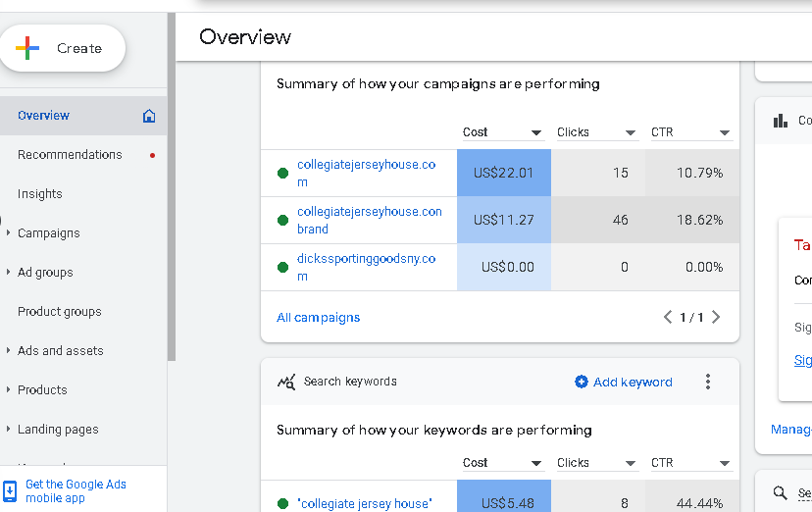Click the home icon beside Overview
The width and height of the screenshot is (812, 512).
(x=149, y=116)
